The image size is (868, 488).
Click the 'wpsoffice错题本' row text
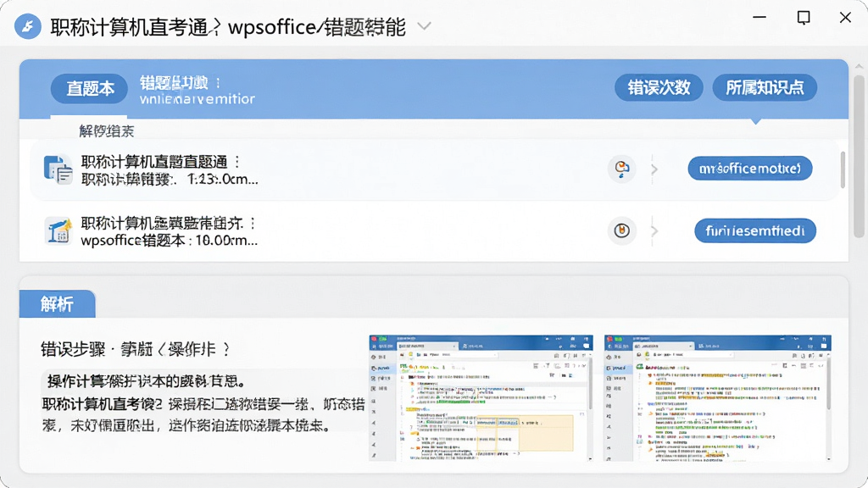(169, 241)
